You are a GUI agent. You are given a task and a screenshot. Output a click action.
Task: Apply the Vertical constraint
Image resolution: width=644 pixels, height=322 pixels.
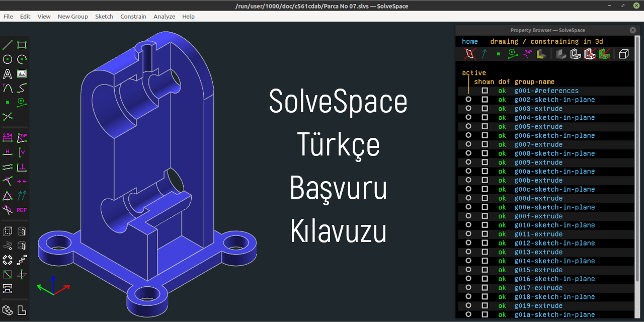pos(22,152)
